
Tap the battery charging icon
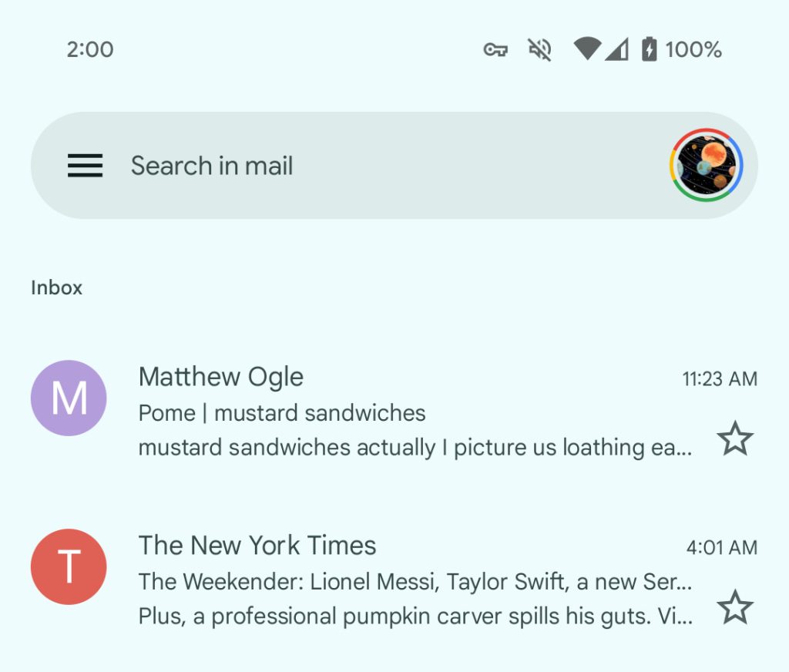click(650, 50)
